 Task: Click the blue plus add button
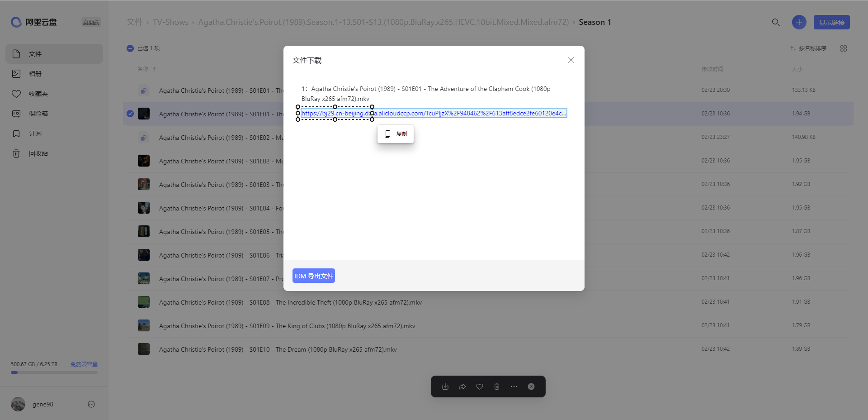coord(799,22)
